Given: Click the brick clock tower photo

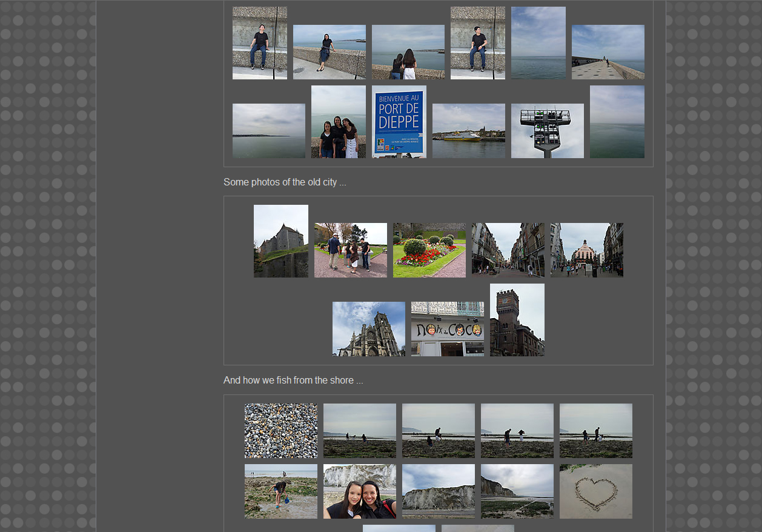Looking at the screenshot, I should click(517, 320).
